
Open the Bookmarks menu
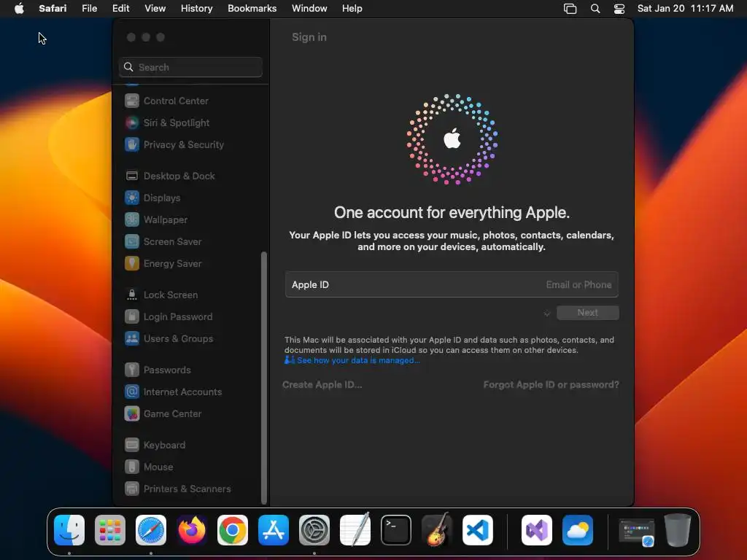[x=252, y=8]
